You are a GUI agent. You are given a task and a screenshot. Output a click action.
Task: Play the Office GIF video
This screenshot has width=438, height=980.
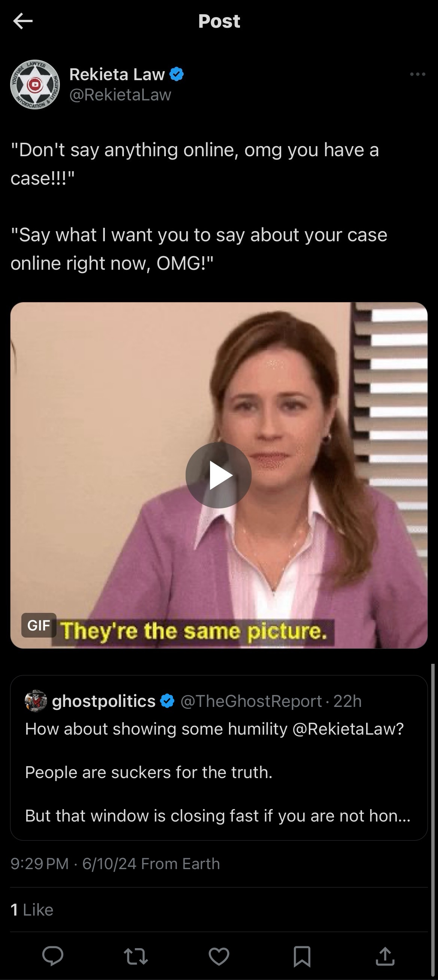(x=219, y=475)
